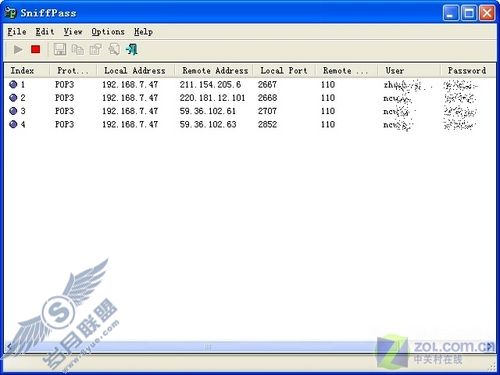Sort by the Prot... column header

[x=73, y=71]
